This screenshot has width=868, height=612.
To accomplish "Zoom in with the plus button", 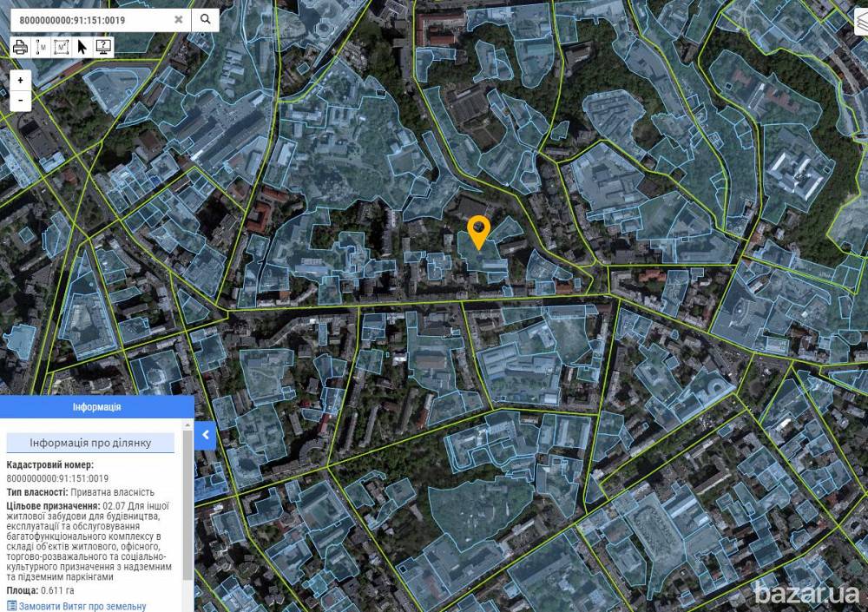I will point(20,79).
